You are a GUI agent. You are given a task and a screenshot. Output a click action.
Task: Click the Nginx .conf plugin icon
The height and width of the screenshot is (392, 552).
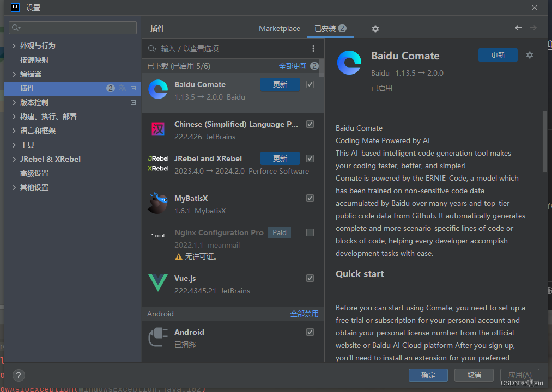pos(158,235)
